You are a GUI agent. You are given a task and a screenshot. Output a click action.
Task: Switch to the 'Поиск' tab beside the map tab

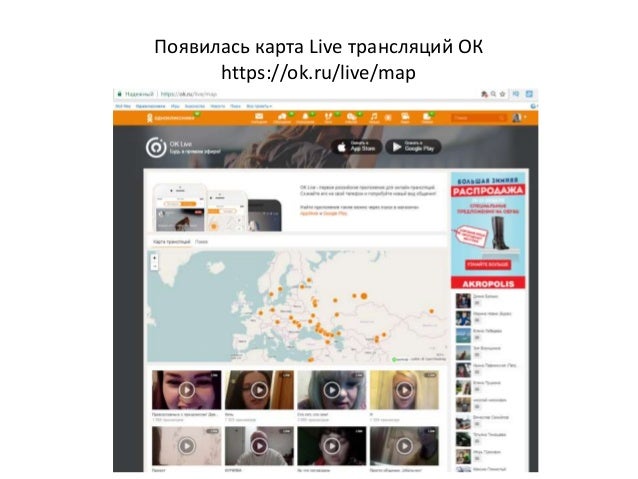coord(201,242)
